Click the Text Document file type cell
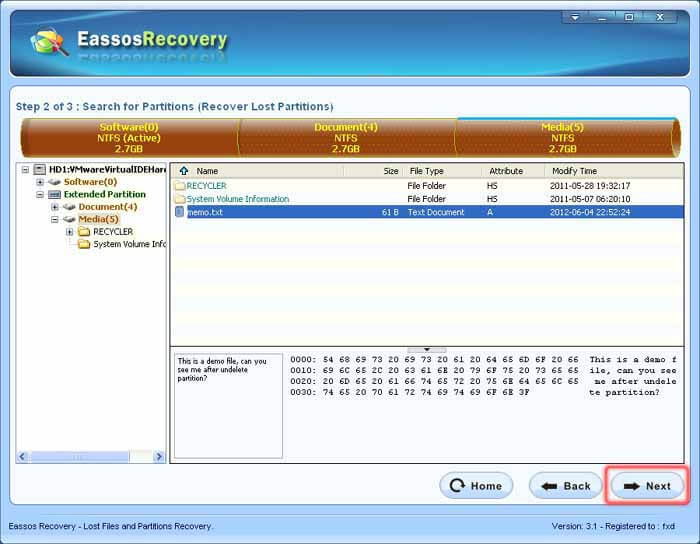This screenshot has height=544, width=700. click(436, 212)
